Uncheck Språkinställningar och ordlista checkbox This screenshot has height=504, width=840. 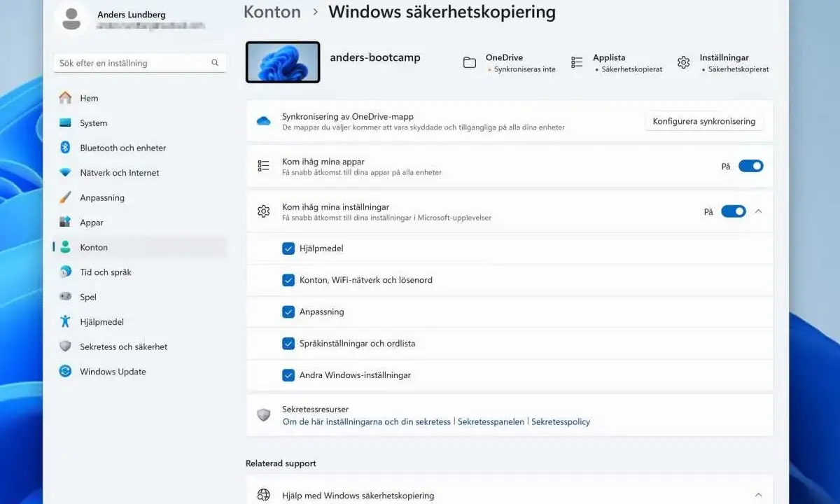pyautogui.click(x=288, y=344)
